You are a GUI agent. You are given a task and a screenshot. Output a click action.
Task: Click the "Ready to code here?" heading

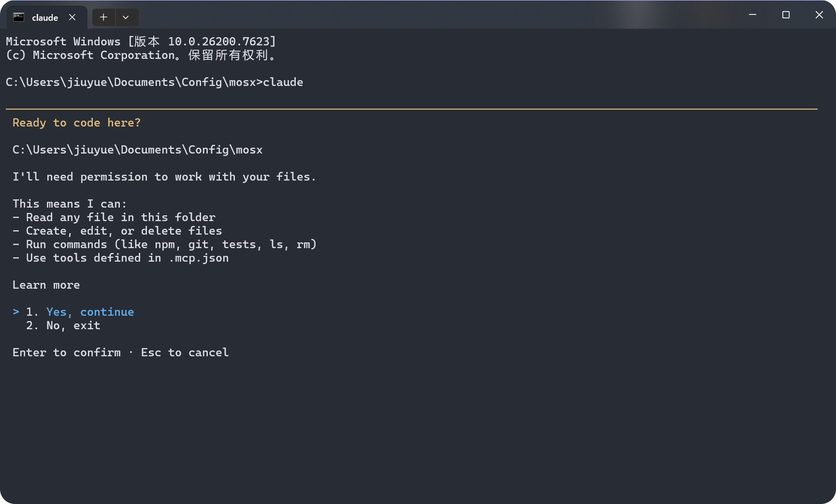coord(76,123)
